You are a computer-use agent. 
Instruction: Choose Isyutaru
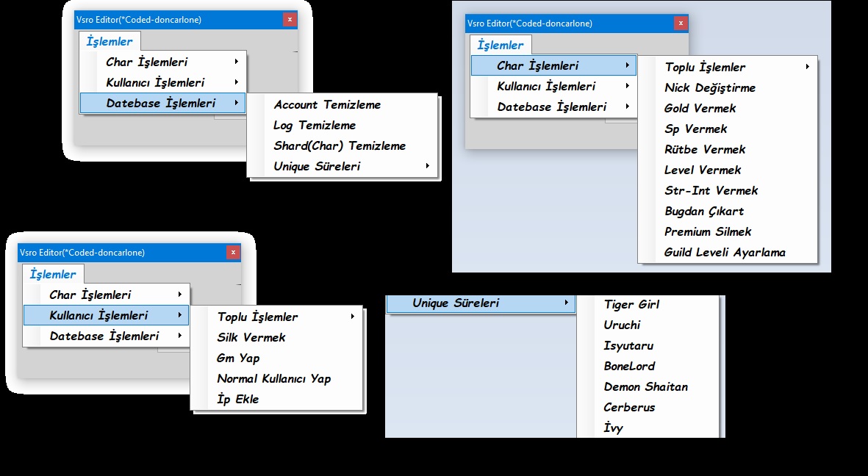click(x=648, y=345)
